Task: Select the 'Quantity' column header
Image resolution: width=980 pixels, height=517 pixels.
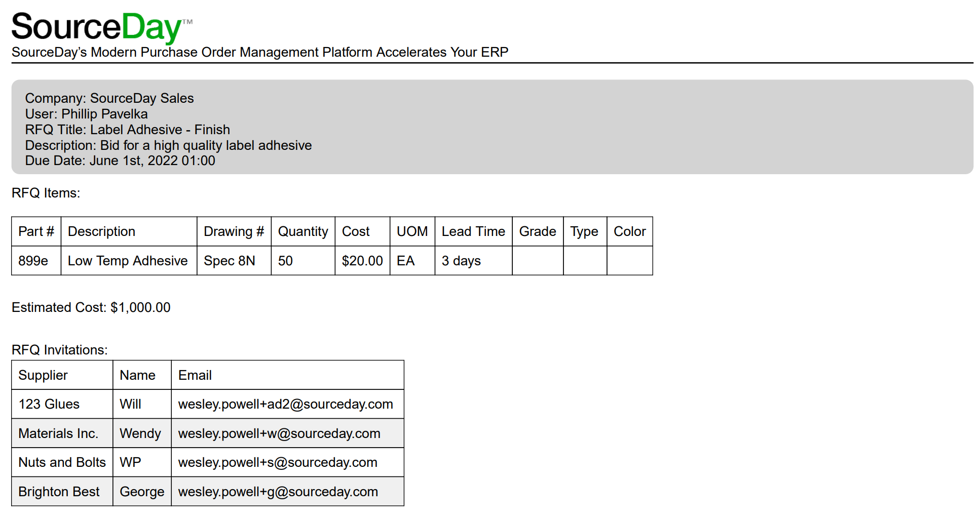Action: (303, 231)
